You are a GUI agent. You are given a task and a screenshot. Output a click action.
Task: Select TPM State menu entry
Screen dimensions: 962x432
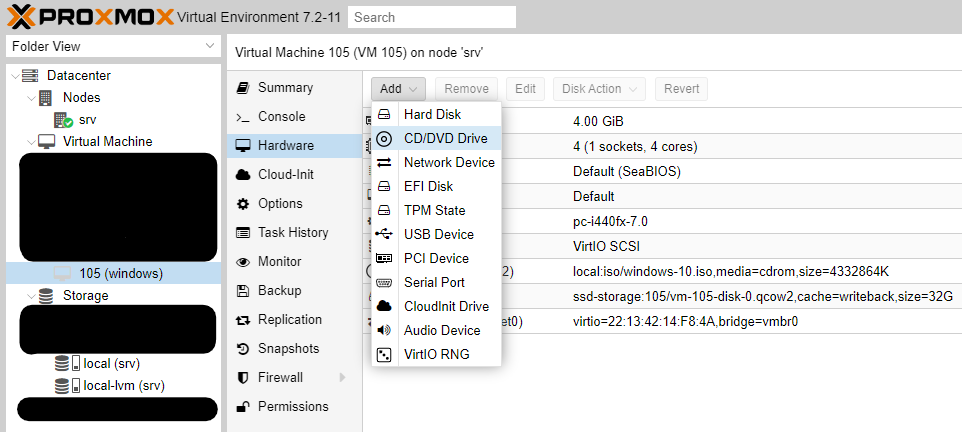click(x=436, y=210)
